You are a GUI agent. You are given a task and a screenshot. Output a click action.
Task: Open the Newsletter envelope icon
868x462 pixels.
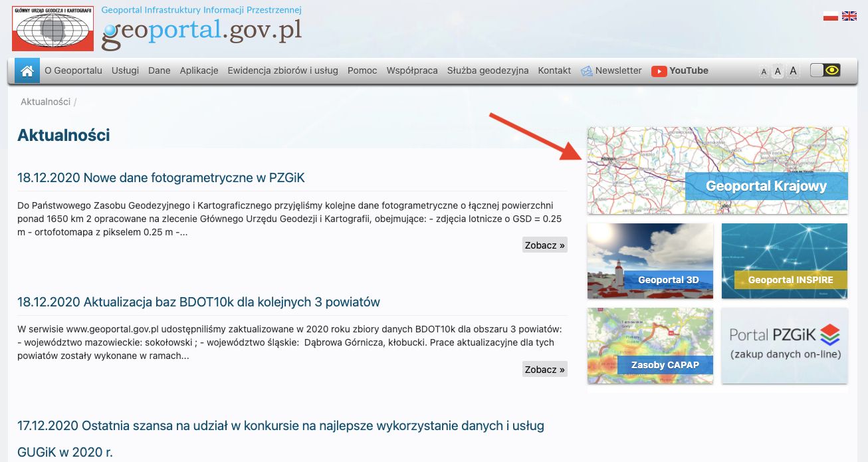(x=586, y=70)
